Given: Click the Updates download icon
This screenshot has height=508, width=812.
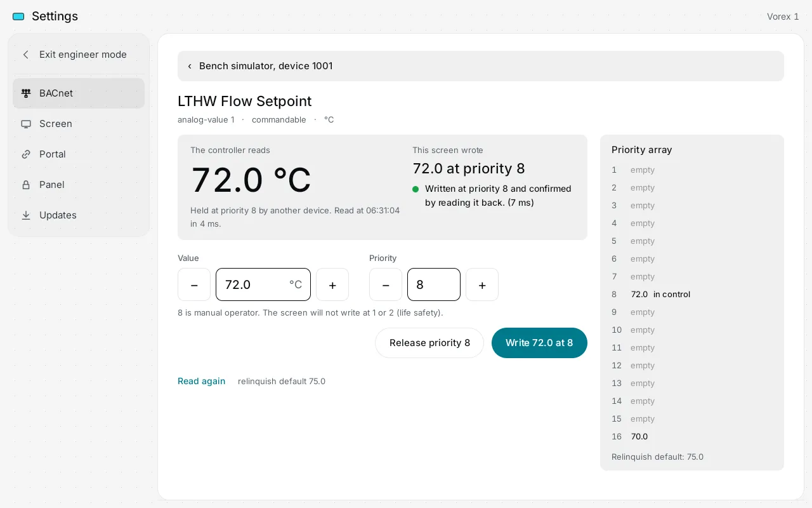Looking at the screenshot, I should point(26,215).
